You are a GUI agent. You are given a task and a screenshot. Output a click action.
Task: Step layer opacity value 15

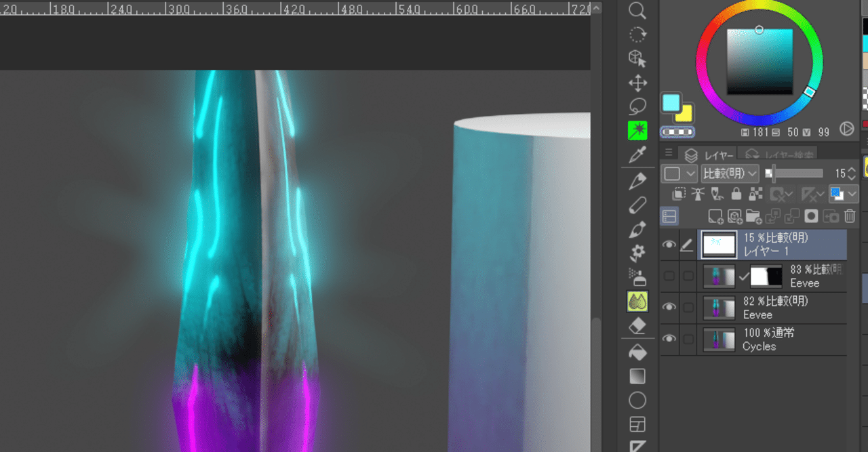point(853,173)
